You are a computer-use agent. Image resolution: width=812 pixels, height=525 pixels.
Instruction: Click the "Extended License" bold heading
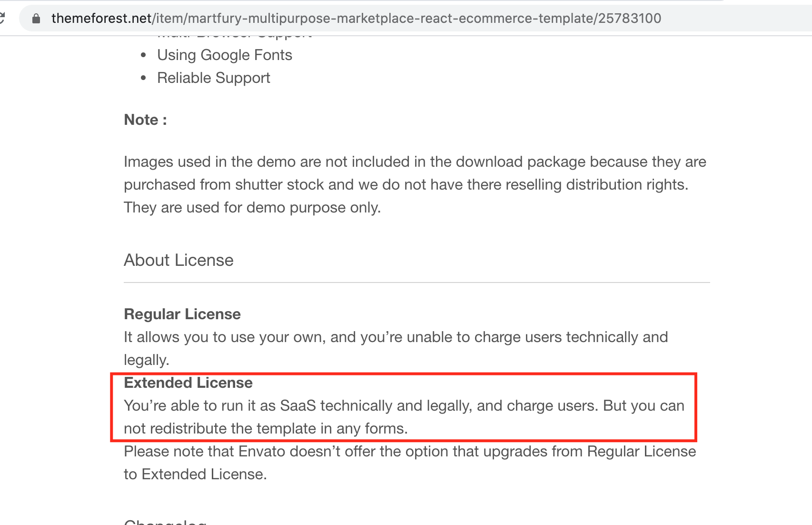click(188, 383)
